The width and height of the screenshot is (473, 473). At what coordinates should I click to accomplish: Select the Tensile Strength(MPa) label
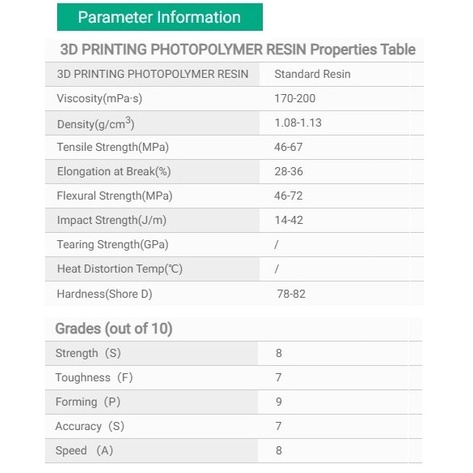click(113, 147)
